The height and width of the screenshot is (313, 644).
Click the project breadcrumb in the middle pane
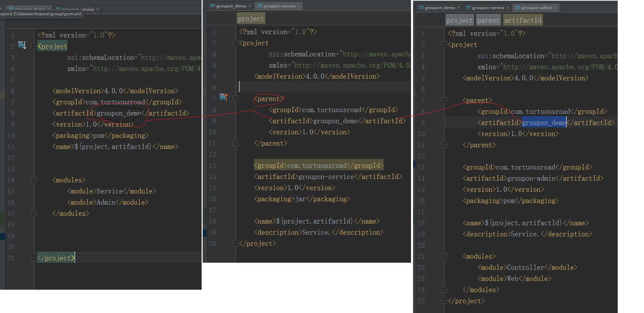pos(251,19)
